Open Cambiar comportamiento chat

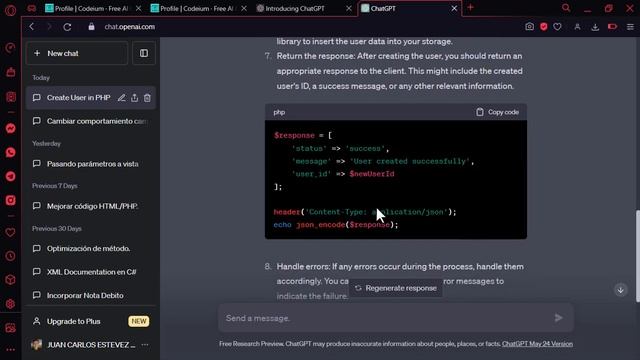point(91,121)
